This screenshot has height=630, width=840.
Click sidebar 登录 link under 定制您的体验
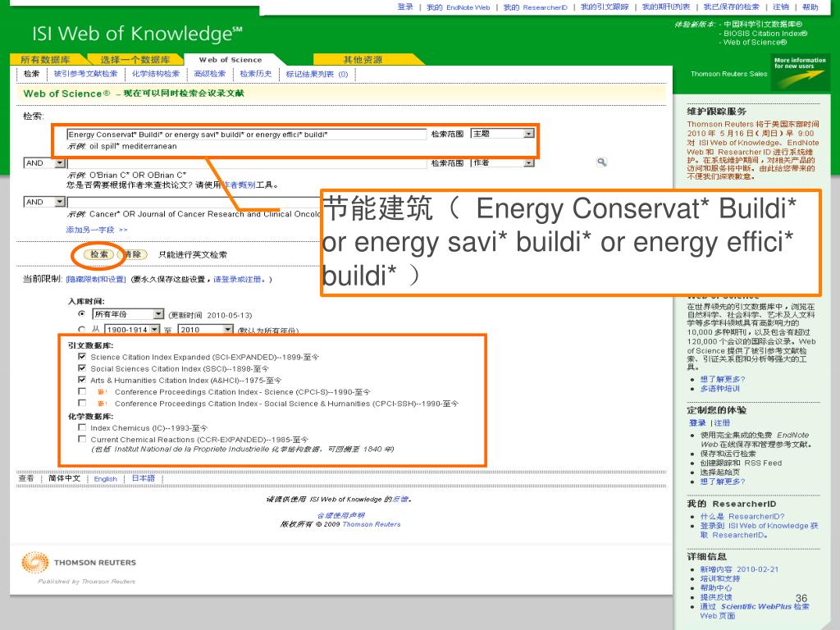pyautogui.click(x=697, y=422)
